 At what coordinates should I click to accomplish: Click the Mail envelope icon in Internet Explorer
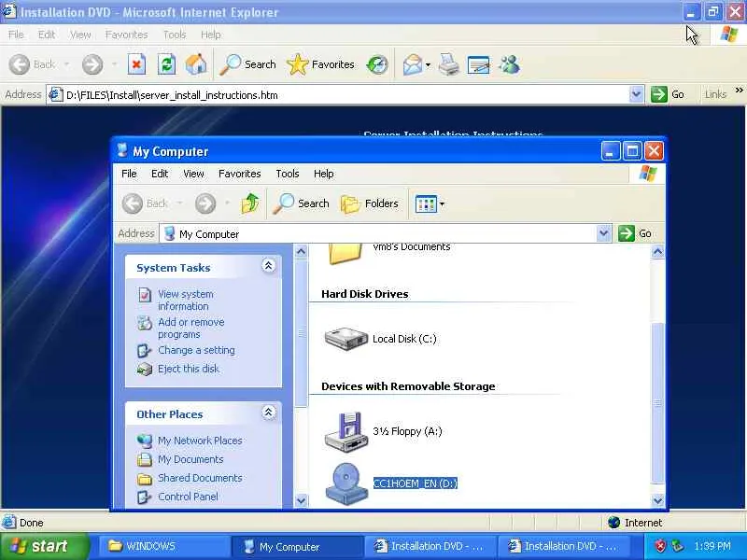[x=412, y=64]
